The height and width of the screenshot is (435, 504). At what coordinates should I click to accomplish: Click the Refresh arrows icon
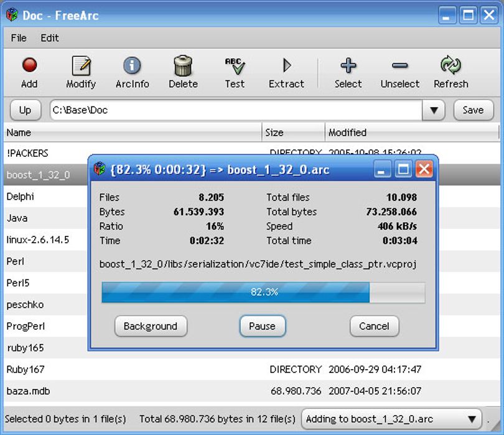(450, 65)
